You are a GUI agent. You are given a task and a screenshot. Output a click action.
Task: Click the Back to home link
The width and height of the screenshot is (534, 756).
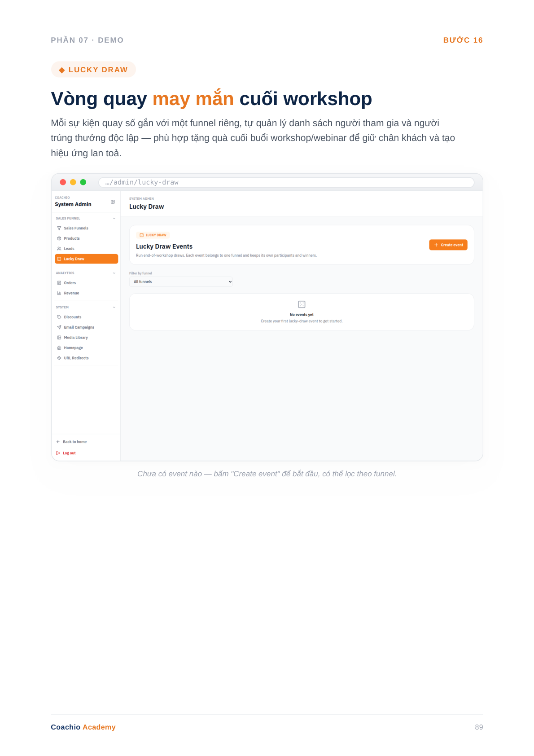tap(72, 442)
